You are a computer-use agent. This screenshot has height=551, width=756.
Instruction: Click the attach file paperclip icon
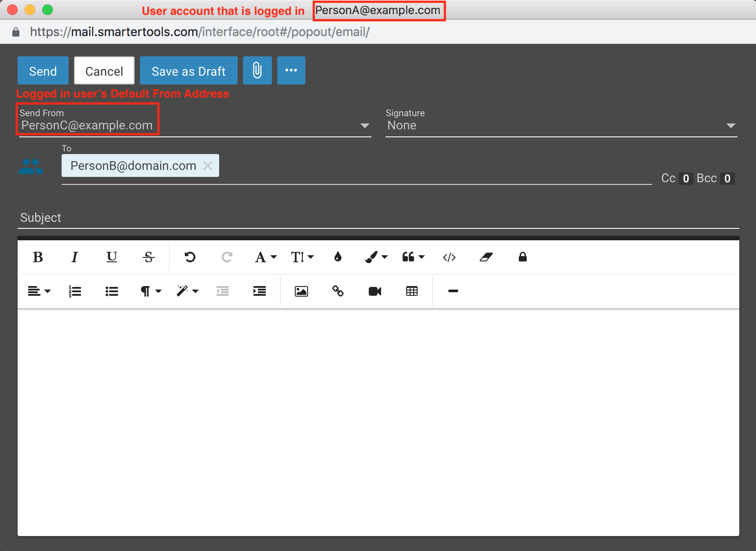point(257,70)
